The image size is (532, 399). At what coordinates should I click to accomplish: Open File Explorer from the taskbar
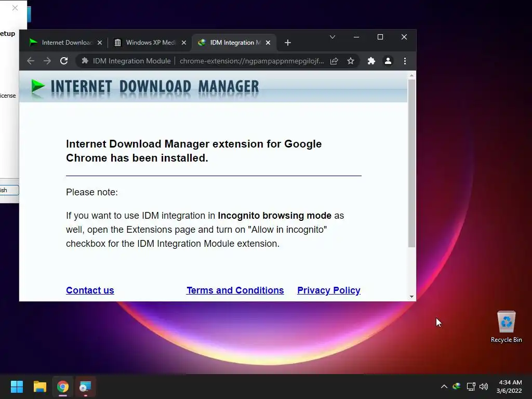pyautogui.click(x=39, y=387)
